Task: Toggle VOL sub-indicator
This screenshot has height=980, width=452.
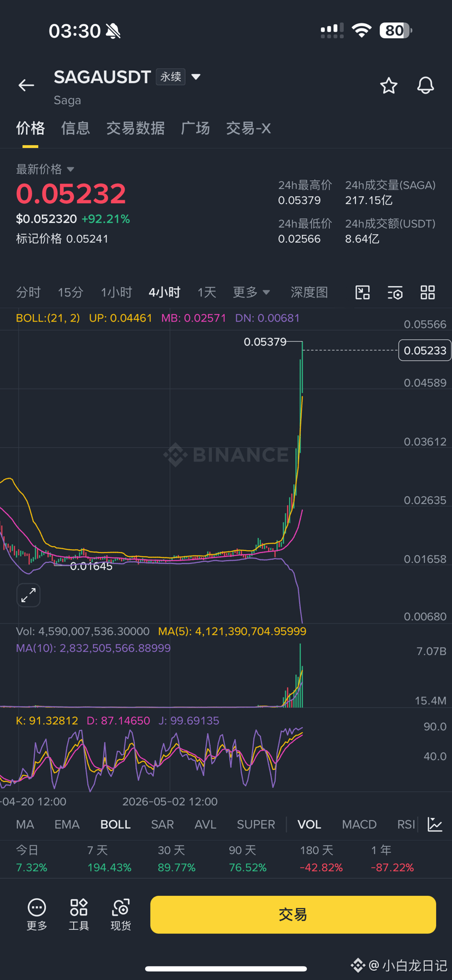Action: (x=309, y=824)
